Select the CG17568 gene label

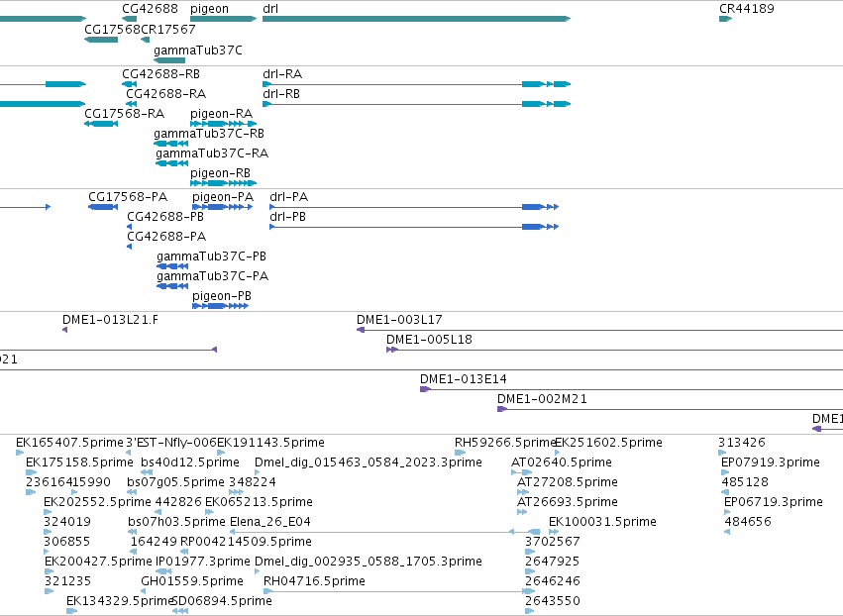pos(112,30)
